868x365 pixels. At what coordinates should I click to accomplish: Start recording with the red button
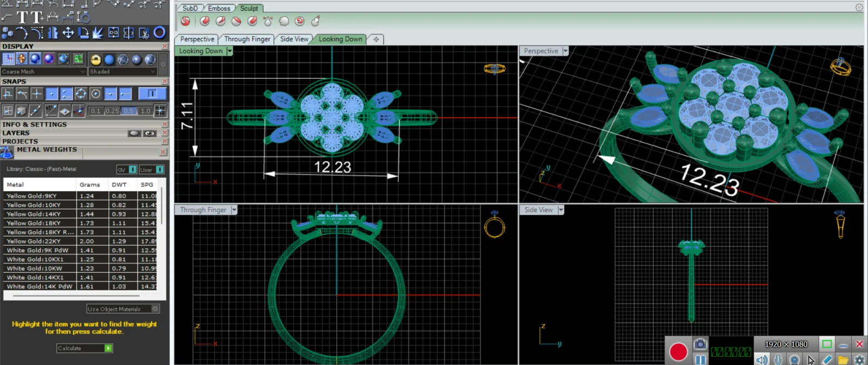tap(678, 352)
